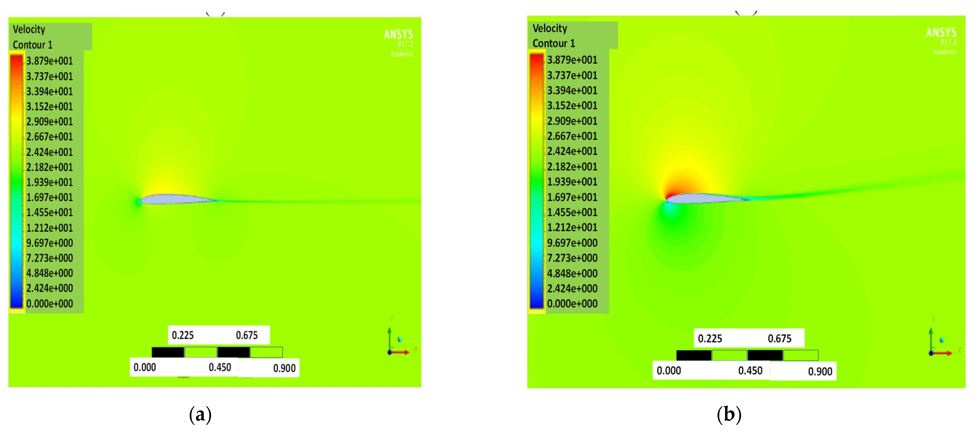Viewport: 980px width, 433px height.
Task: Pick the velocity color legend bar in panel (a)
Action: point(16,181)
